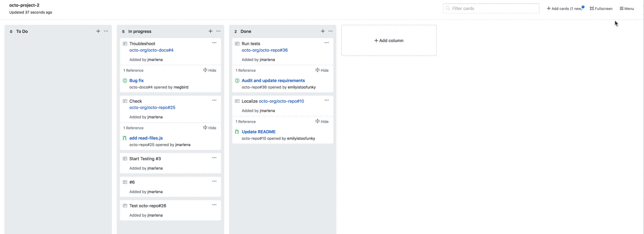
Task: Click the add card icon in To Do column
Action: pos(98,31)
